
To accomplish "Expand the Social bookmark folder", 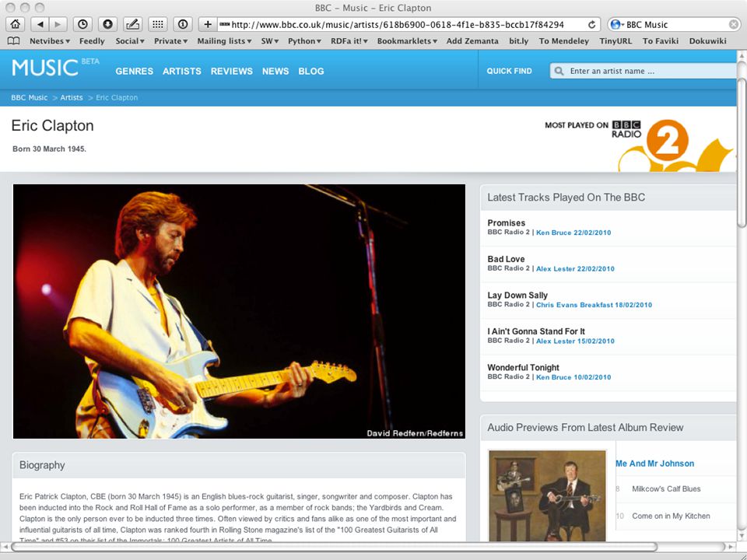I will click(x=130, y=41).
